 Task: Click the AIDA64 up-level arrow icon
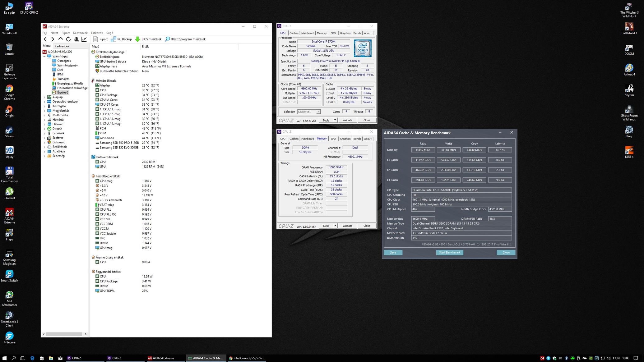[61, 39]
